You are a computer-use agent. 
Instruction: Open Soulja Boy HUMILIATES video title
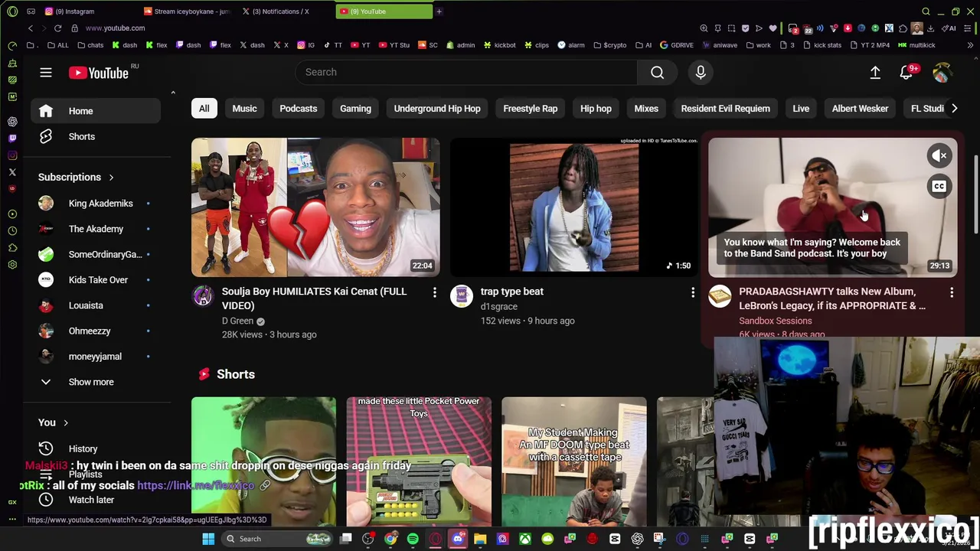point(314,298)
